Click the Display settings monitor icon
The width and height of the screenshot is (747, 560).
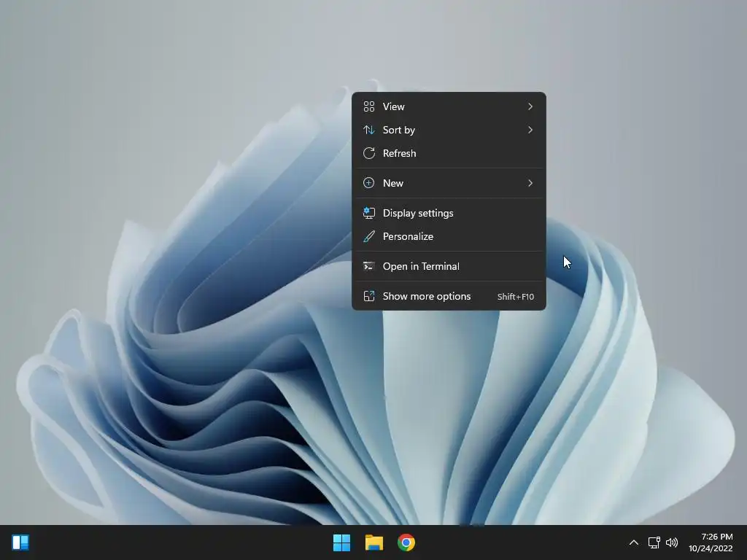[x=368, y=213]
